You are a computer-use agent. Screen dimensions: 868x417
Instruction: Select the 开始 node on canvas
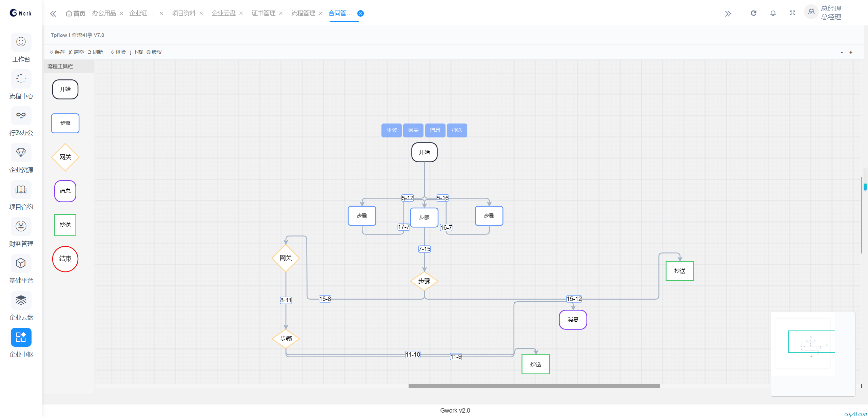425,152
